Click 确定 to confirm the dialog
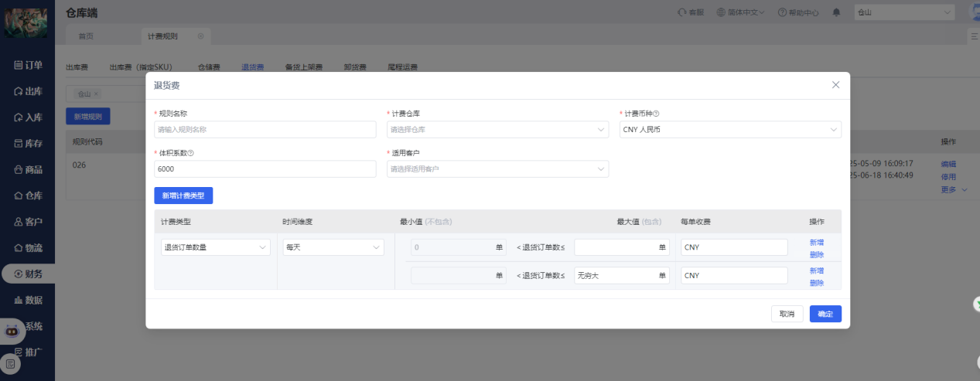980x381 pixels. click(825, 314)
